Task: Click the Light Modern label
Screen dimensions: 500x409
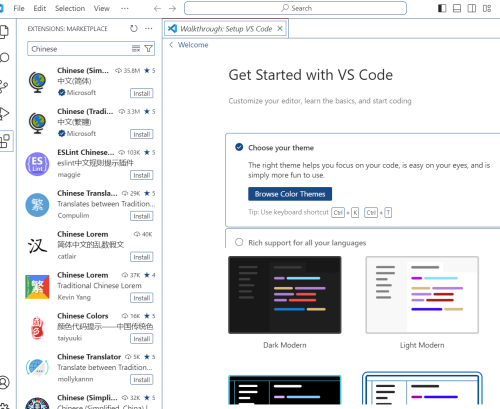Action: pyautogui.click(x=422, y=345)
